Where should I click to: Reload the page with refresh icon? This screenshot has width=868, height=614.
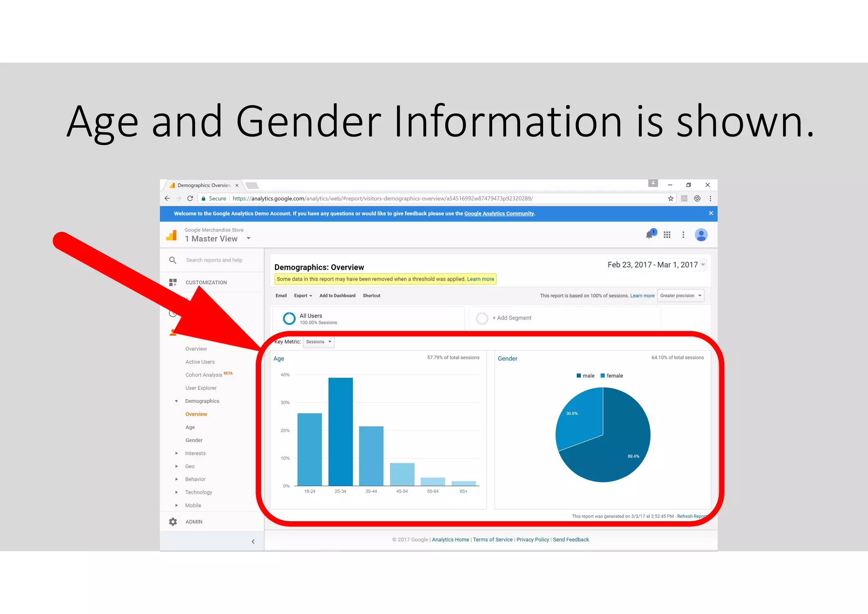coord(190,198)
